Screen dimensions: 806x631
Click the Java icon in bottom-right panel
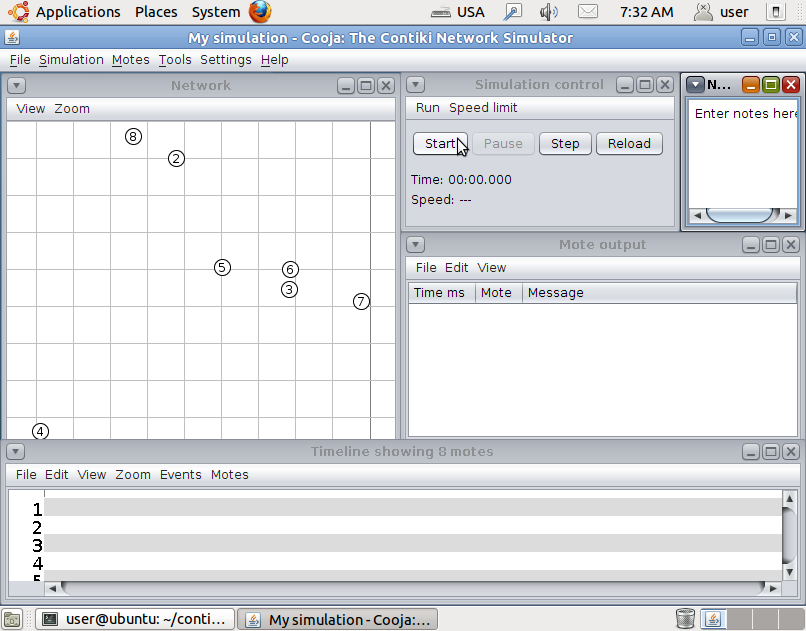(x=713, y=619)
